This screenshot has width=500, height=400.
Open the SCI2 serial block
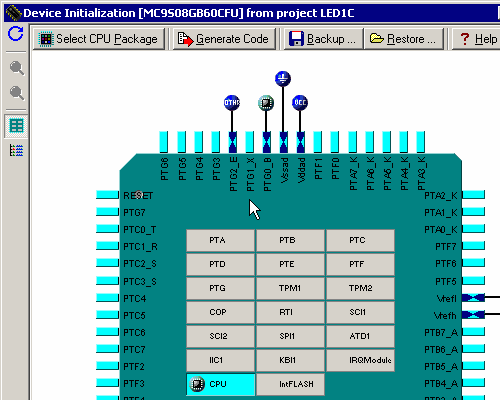pos(220,336)
